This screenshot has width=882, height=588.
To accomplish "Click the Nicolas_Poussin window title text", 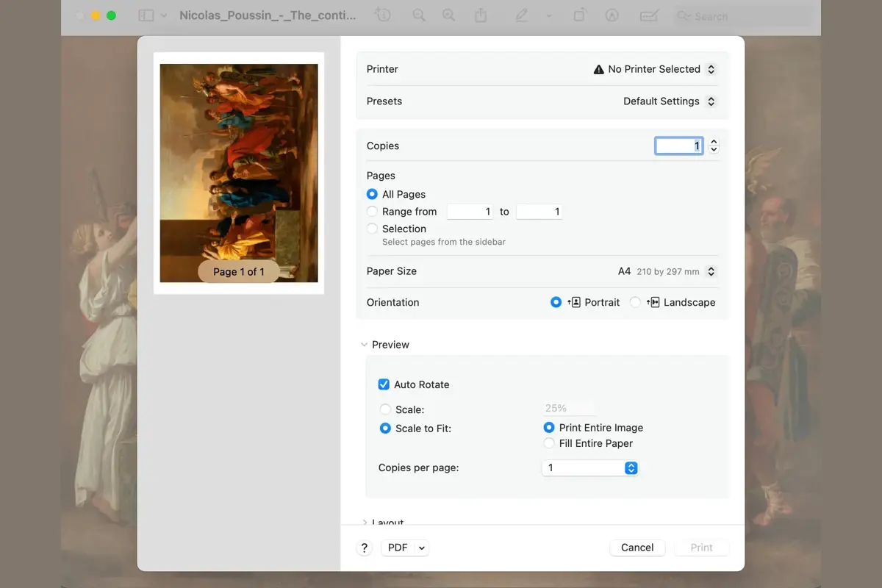I will (x=268, y=15).
